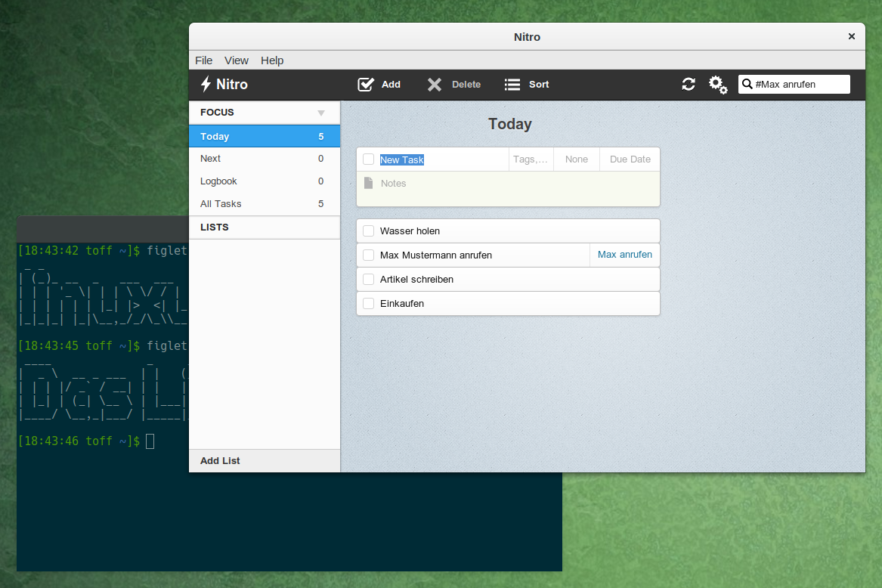Select the Logbook list
The width and height of the screenshot is (882, 588).
tap(265, 181)
